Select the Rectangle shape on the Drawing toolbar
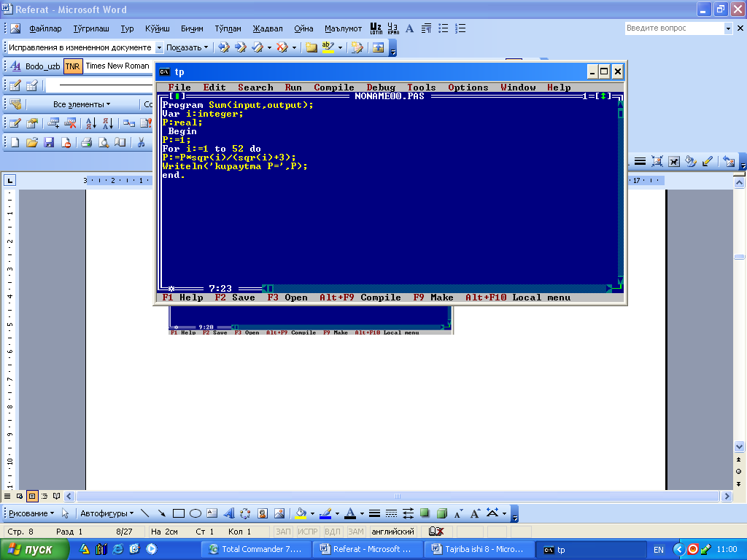747x560 pixels. (x=179, y=513)
